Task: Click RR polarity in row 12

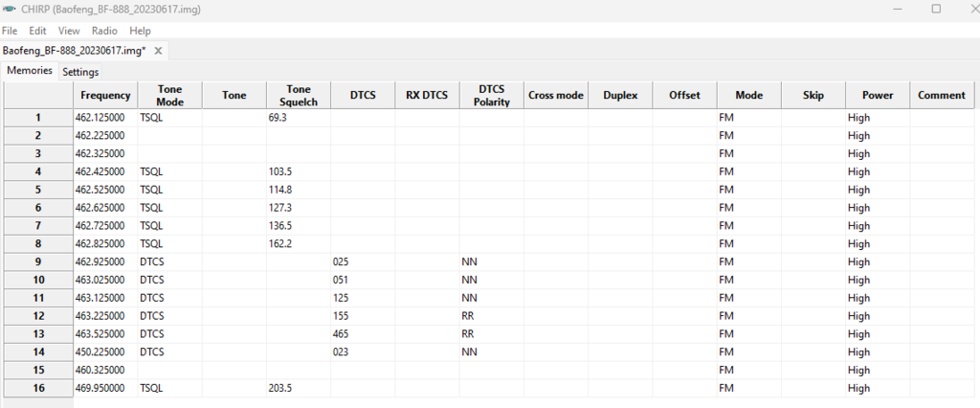Action: click(x=492, y=316)
